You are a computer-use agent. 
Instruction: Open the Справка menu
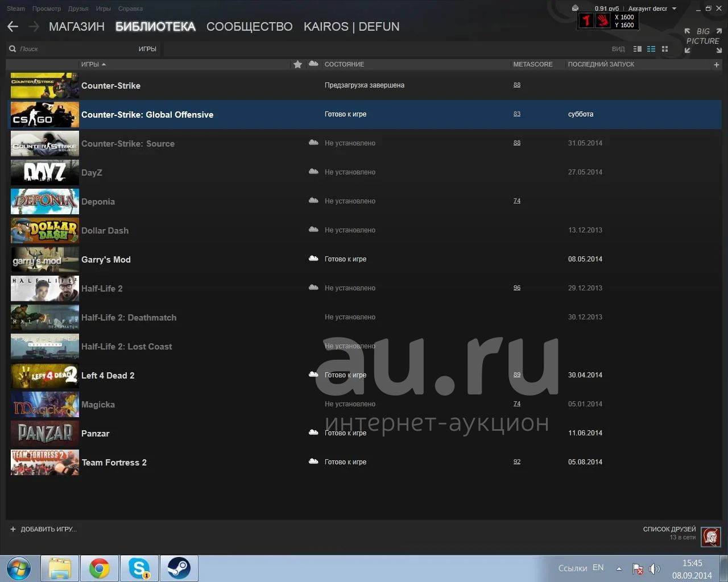point(130,9)
